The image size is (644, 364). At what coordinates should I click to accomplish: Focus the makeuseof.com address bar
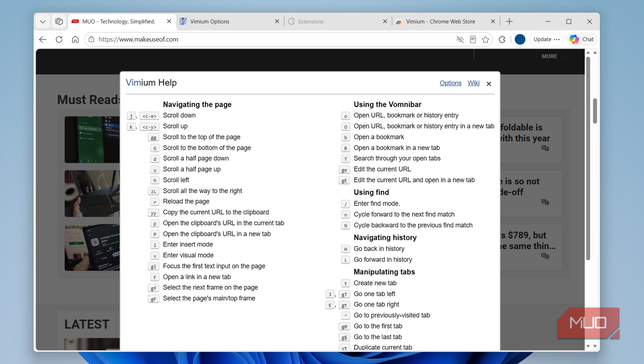click(273, 39)
